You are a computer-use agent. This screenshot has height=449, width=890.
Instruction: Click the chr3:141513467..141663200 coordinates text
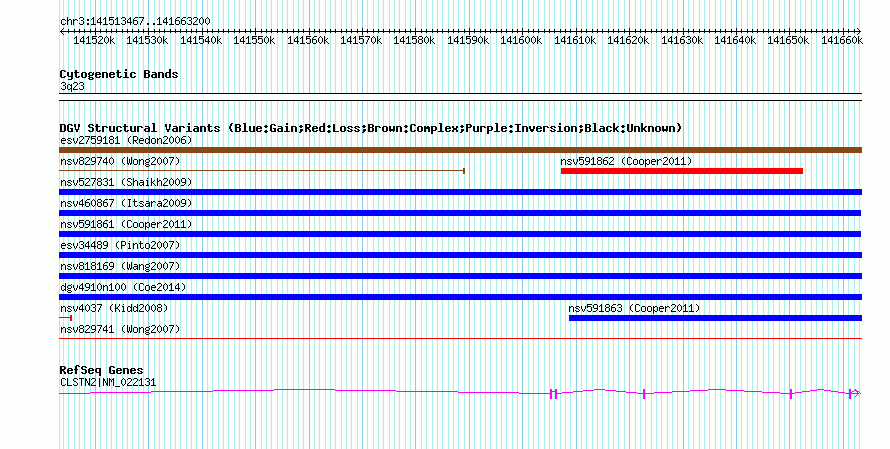click(135, 22)
